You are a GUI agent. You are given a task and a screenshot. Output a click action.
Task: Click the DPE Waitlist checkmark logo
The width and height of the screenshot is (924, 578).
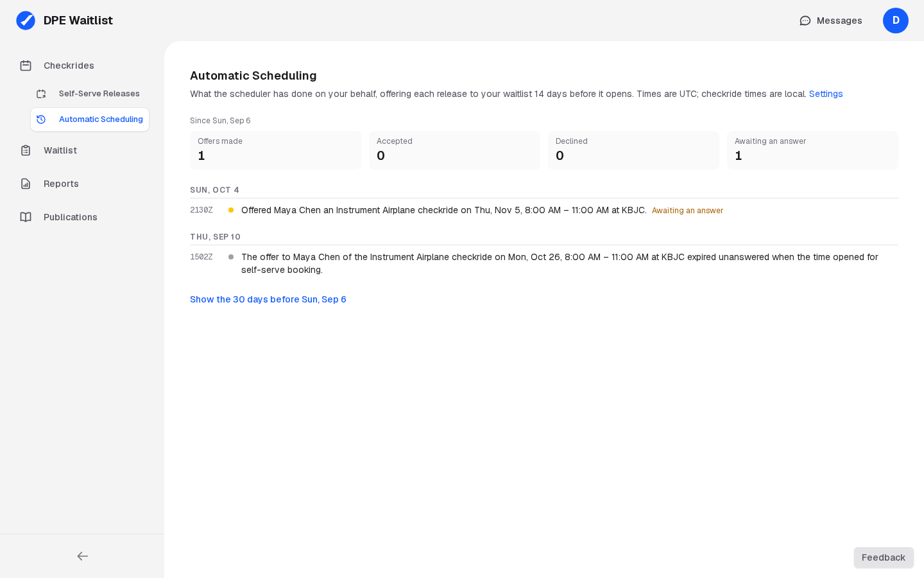click(x=26, y=21)
